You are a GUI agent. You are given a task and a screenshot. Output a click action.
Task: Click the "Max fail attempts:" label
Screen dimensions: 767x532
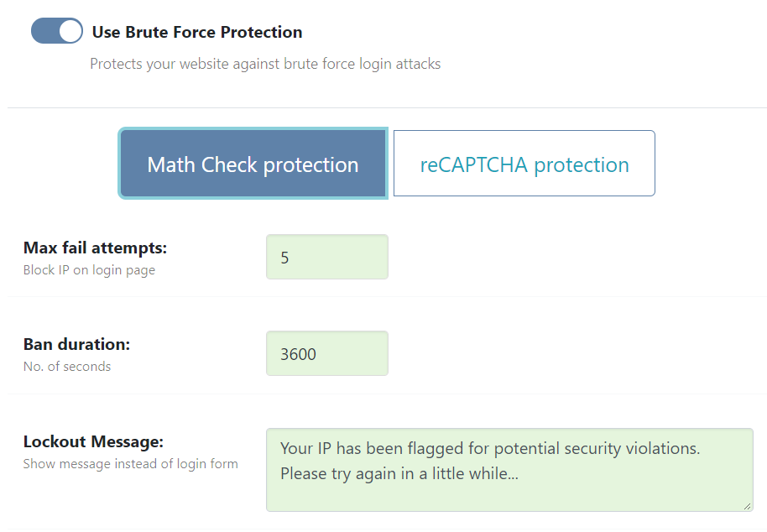click(96, 248)
